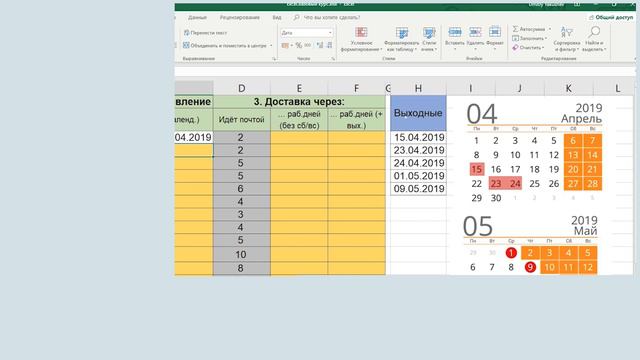640x360 pixels.
Task: Open Найти и выделить menu
Action: [594, 39]
